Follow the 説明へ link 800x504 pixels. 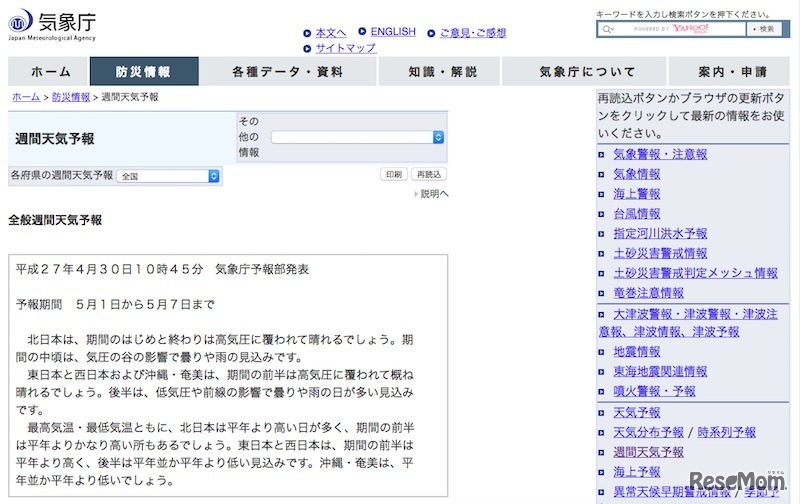[432, 194]
